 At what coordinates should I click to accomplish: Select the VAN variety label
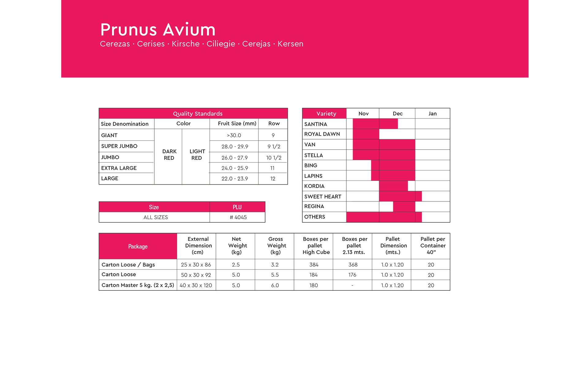[310, 144]
